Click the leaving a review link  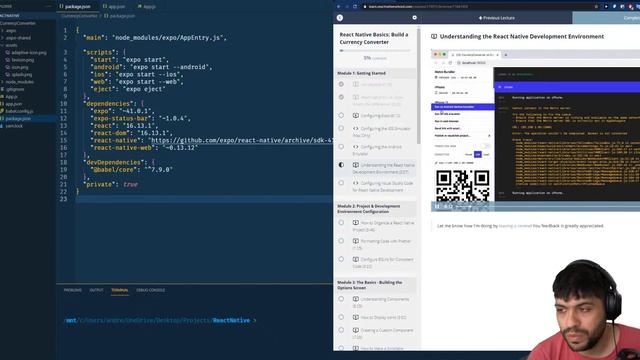[x=515, y=226]
